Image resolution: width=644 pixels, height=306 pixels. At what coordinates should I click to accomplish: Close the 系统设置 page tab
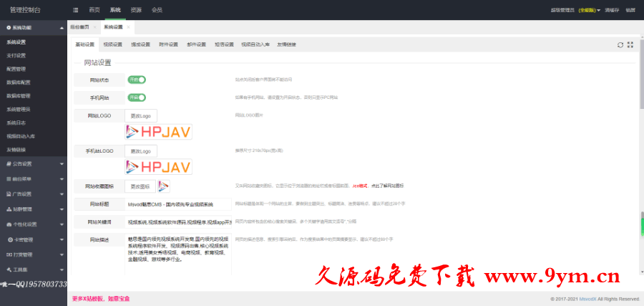[x=129, y=27]
